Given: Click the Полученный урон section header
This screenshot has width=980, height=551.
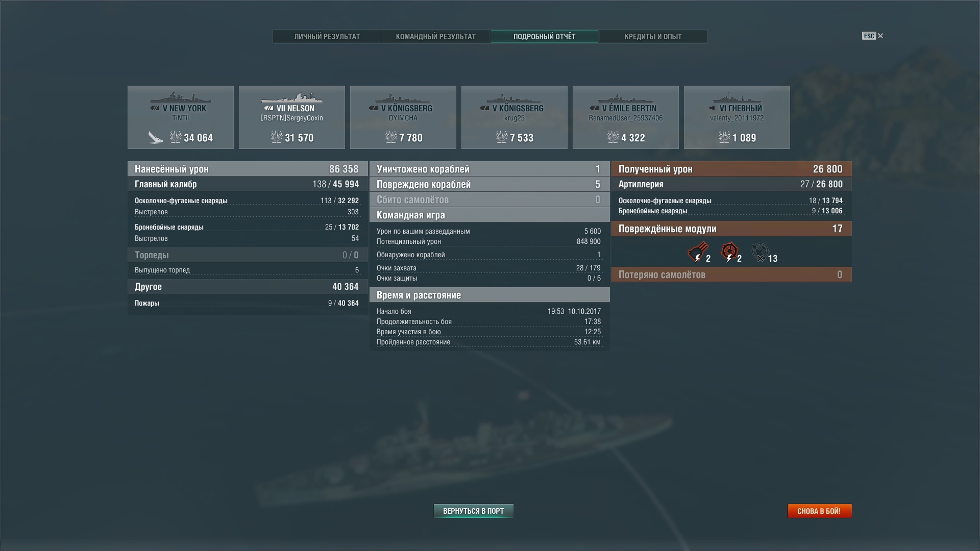Looking at the screenshot, I should point(731,169).
